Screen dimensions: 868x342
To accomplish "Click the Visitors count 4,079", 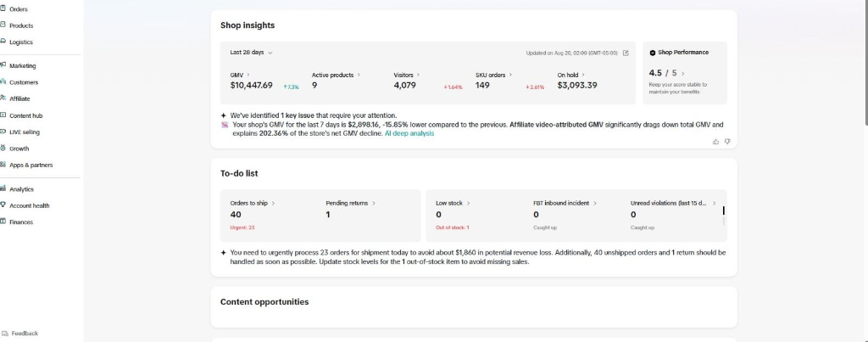I will [x=404, y=86].
